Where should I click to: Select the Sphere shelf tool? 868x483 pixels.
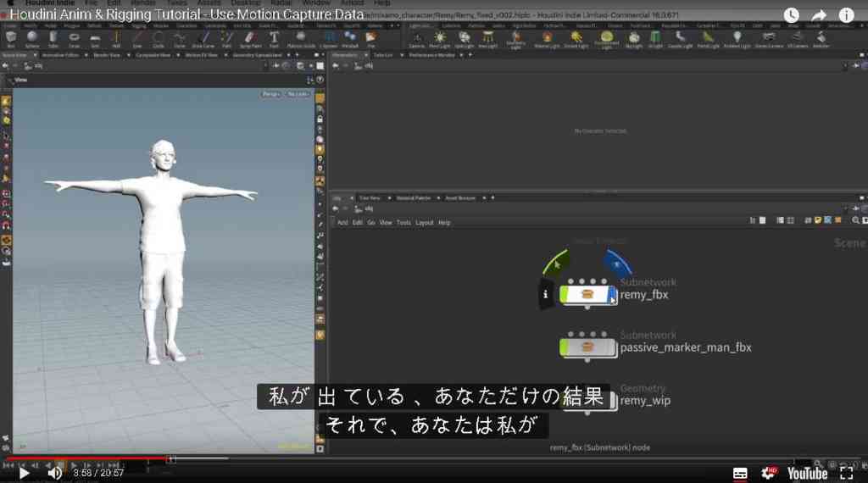tap(32, 39)
